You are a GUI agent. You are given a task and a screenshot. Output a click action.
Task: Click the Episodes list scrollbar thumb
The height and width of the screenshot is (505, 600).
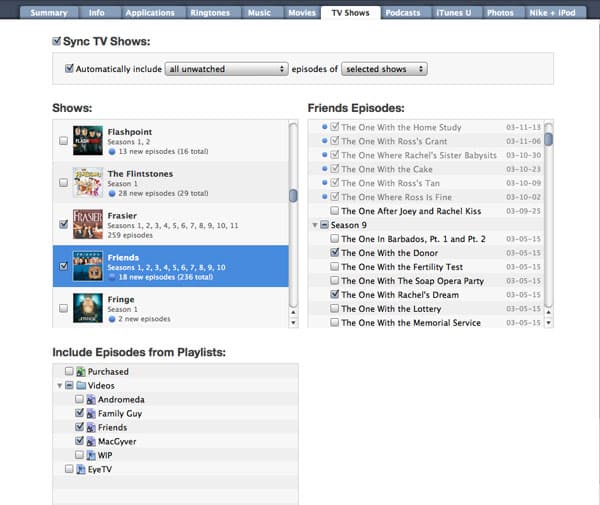tap(548, 139)
